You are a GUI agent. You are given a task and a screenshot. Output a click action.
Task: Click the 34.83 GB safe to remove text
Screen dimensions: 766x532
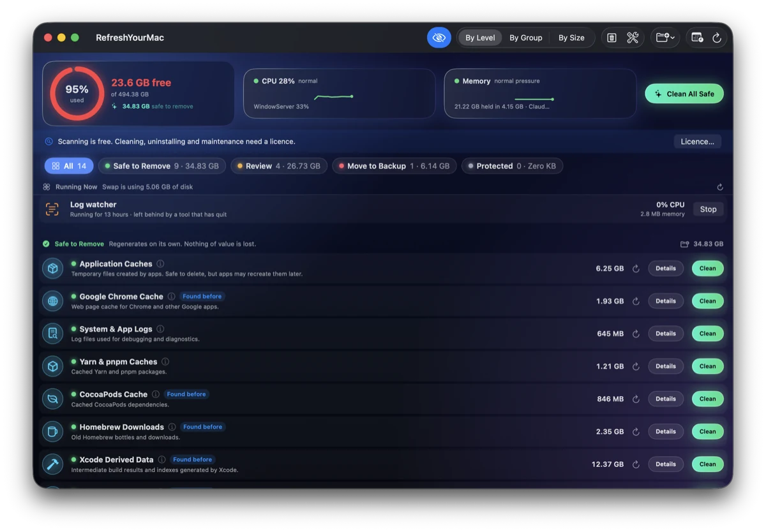point(158,107)
